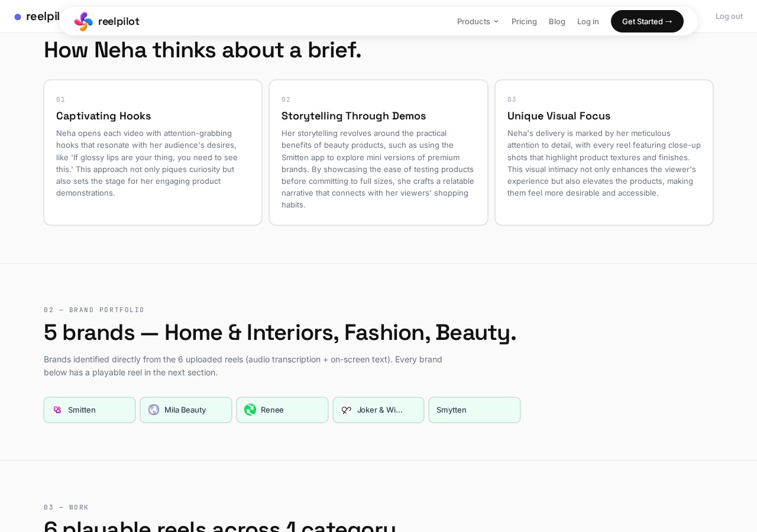Open the Storytelling Through Demos card
The image size is (757, 532).
pos(378,153)
